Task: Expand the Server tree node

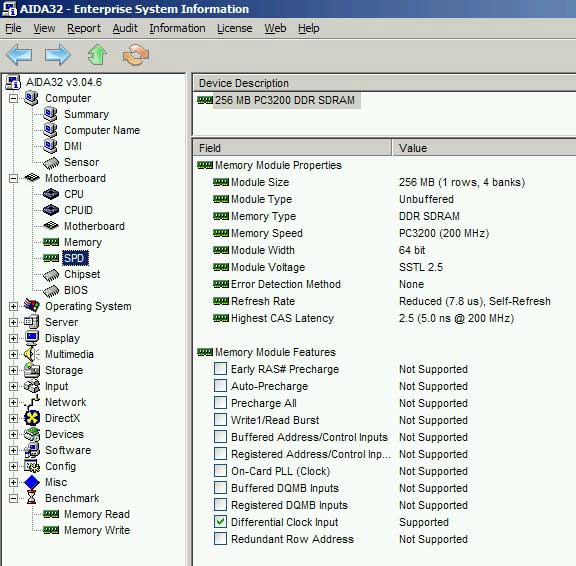Action: [13, 322]
